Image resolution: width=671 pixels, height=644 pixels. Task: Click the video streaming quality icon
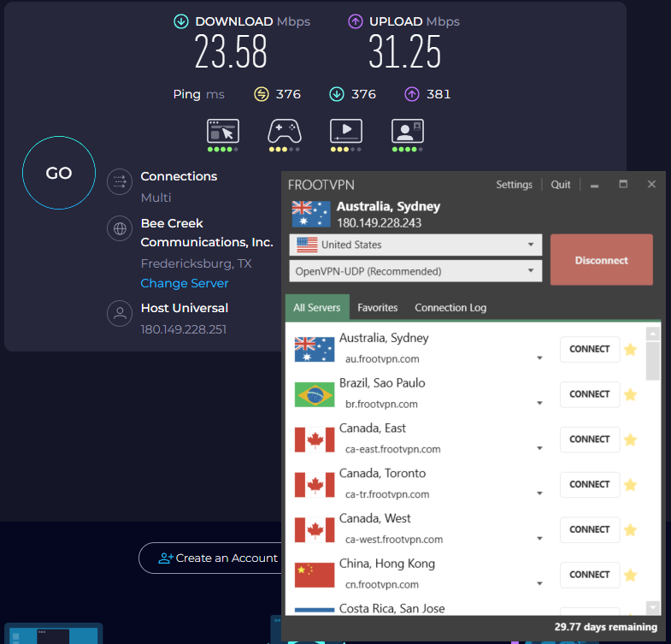click(346, 131)
